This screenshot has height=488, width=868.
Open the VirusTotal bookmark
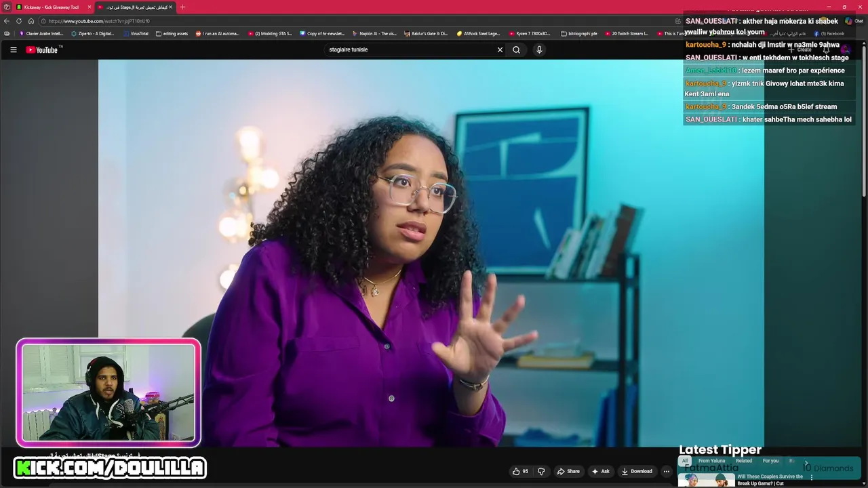136,33
